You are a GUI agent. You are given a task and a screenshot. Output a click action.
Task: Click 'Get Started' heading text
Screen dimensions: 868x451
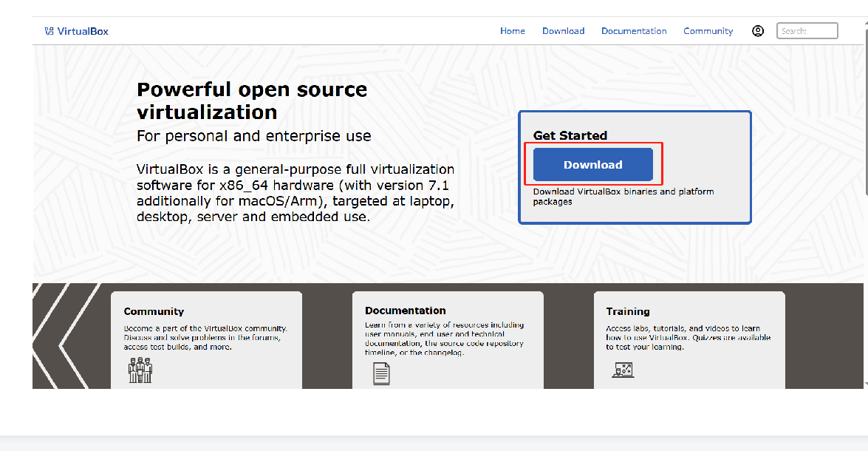point(570,135)
